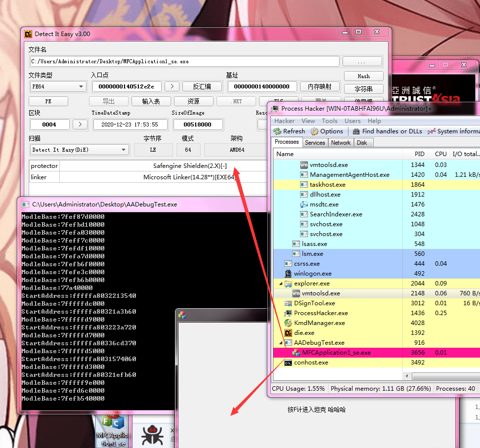480x448 pixels.
Task: Open the bug debugger desktop icon
Action: click(x=152, y=435)
